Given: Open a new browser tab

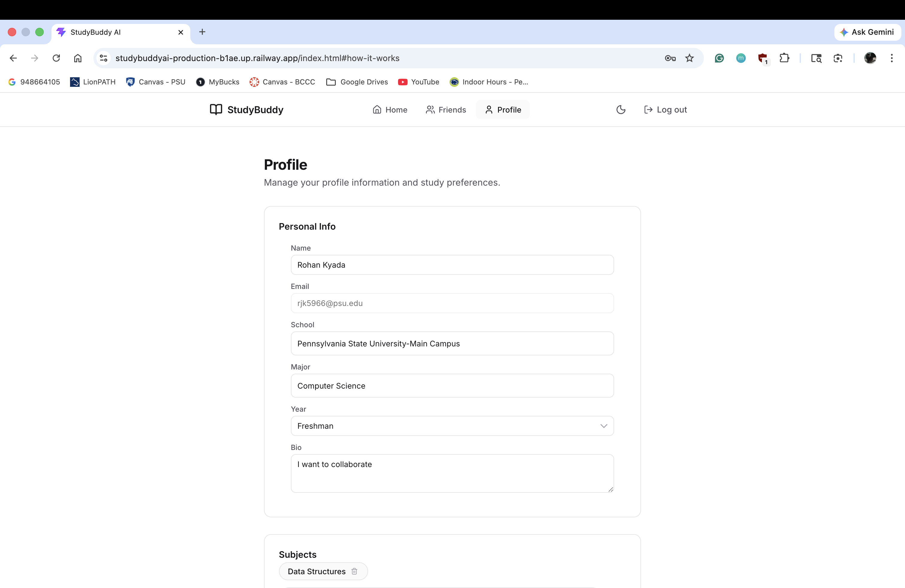Looking at the screenshot, I should pyautogui.click(x=202, y=32).
